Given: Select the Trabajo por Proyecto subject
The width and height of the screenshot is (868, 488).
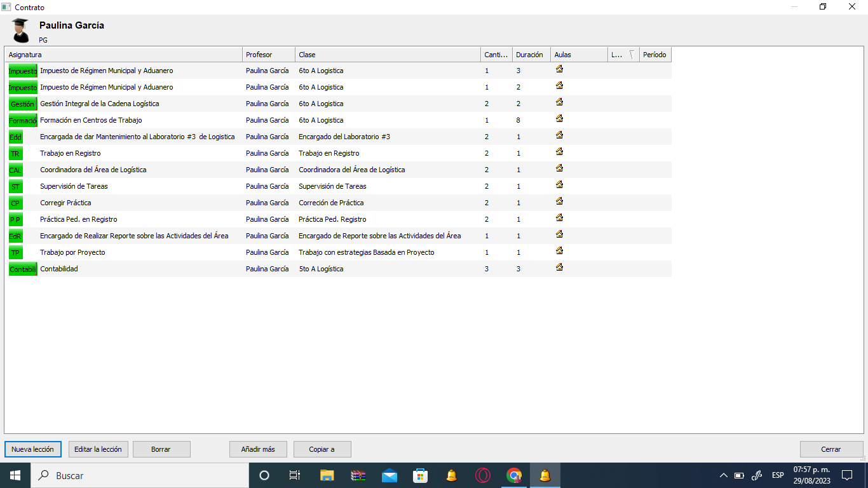Looking at the screenshot, I should (72, 252).
